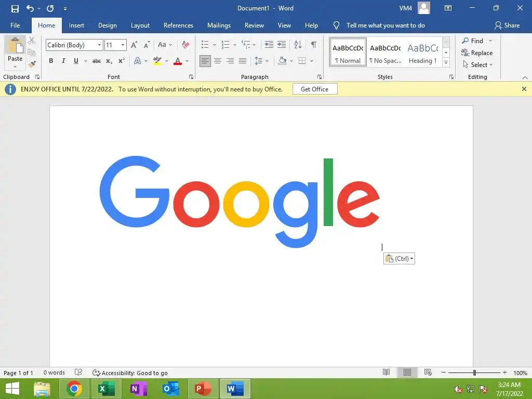Screen dimensions: 532x399
Task: Toggle Show/Hide paragraph marks
Action: [314, 45]
